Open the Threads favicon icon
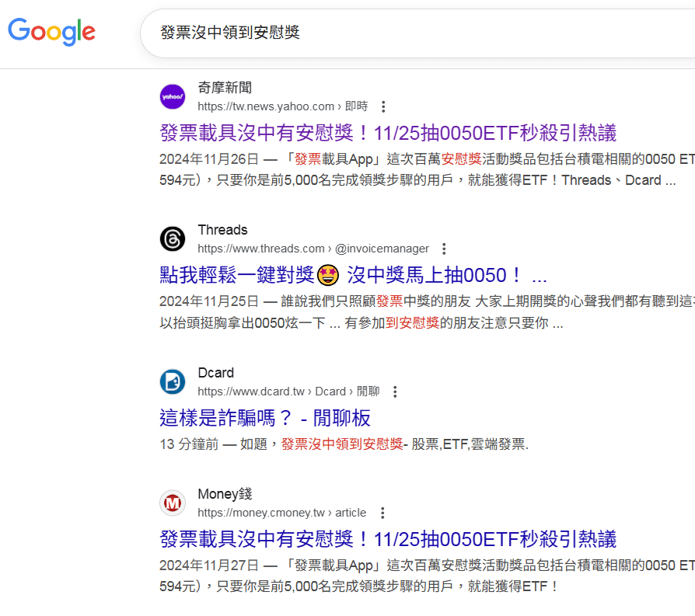The image size is (695, 616). [x=173, y=239]
